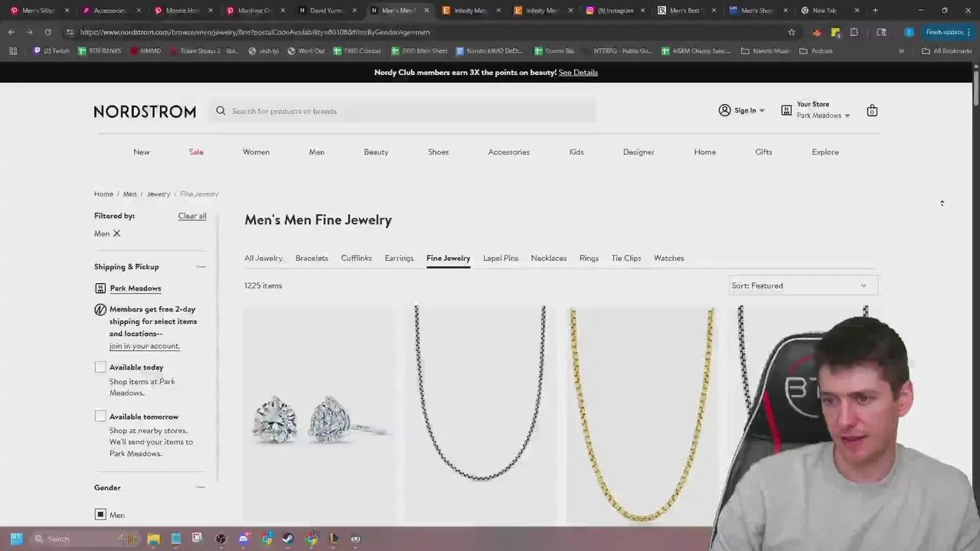980x551 pixels.
Task: Click the browser profile avatar icon
Action: point(909,32)
